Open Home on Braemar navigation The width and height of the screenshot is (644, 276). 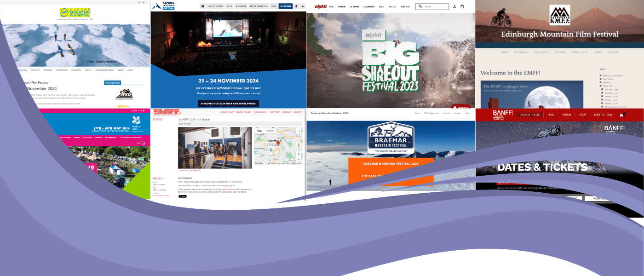pos(417,113)
